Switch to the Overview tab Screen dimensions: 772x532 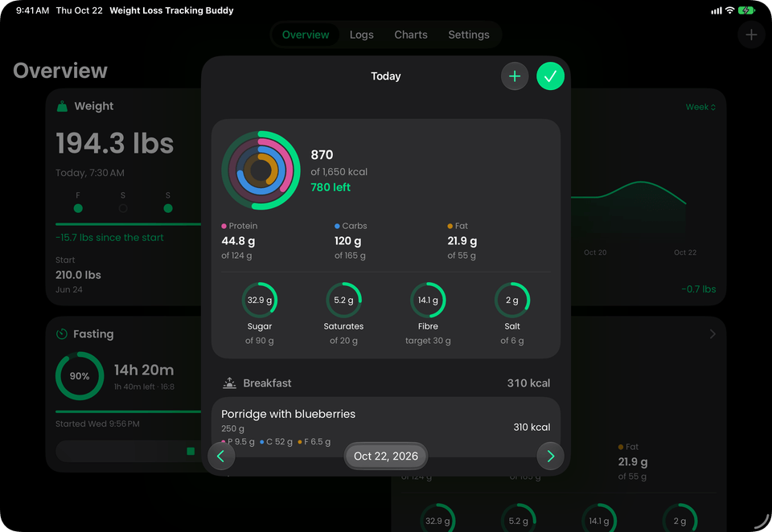coord(306,35)
